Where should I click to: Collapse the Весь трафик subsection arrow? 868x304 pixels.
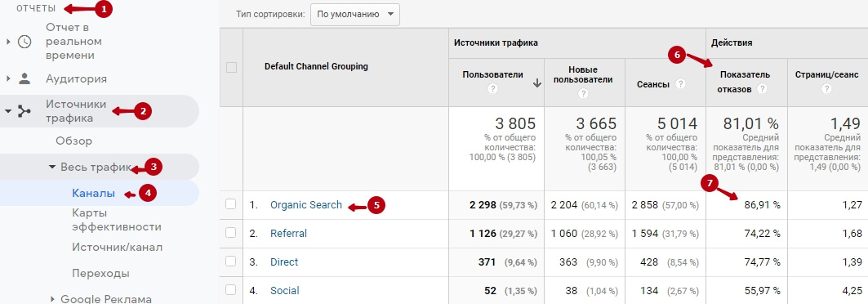pyautogui.click(x=52, y=167)
